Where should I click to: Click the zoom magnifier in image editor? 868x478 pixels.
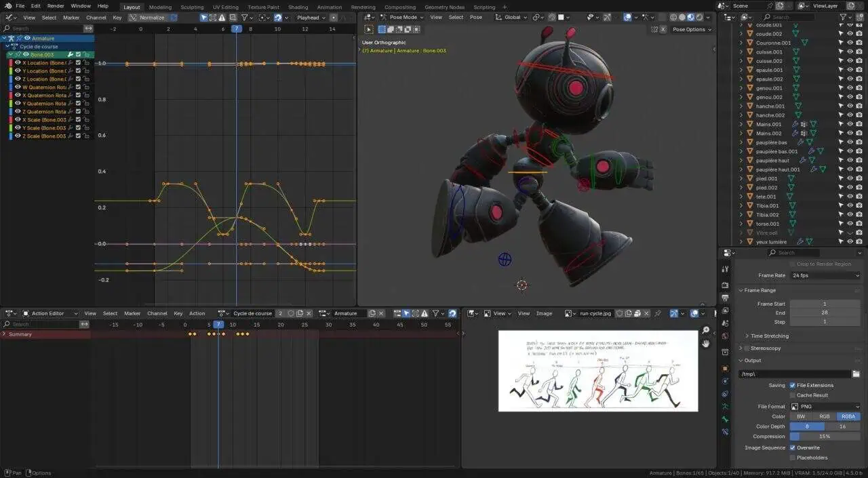[x=706, y=330]
